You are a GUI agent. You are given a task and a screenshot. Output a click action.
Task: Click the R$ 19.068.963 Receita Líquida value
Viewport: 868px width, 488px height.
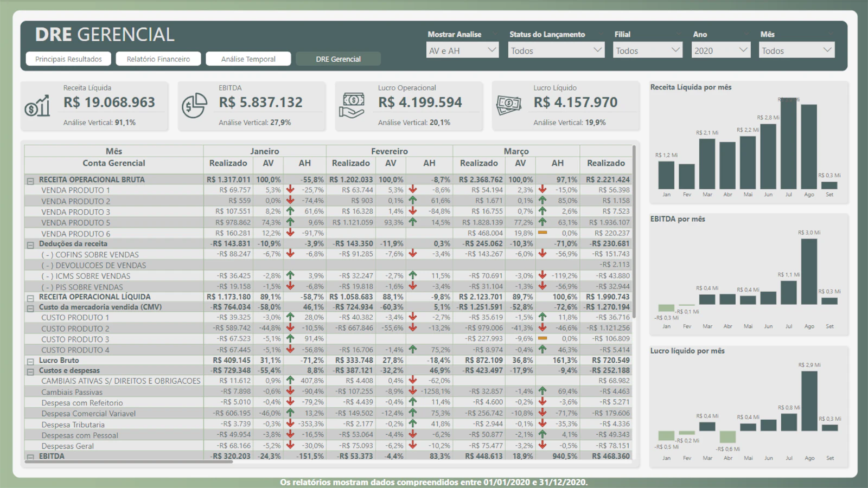click(x=109, y=102)
